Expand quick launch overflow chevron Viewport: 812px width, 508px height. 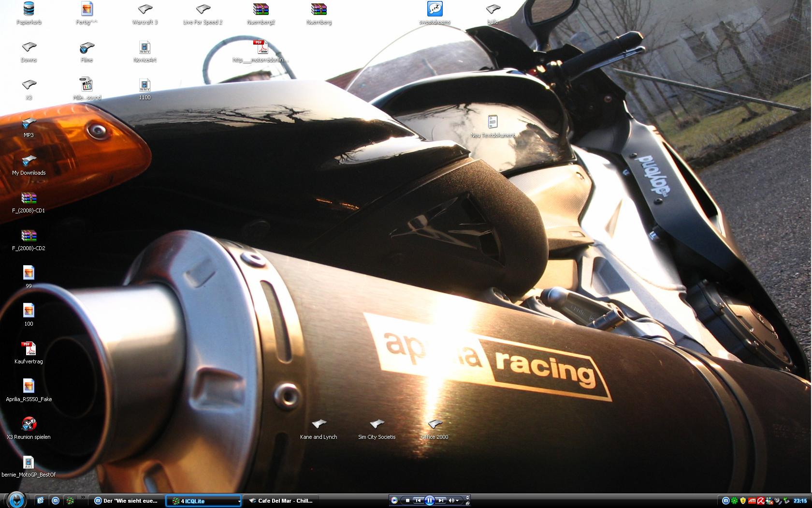click(x=83, y=497)
